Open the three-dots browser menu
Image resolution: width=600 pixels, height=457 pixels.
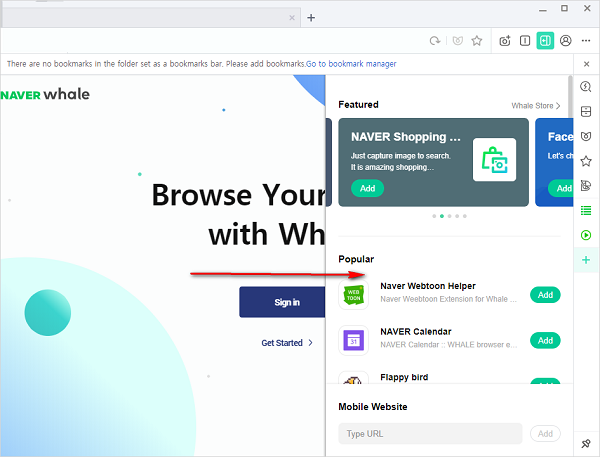[x=586, y=41]
